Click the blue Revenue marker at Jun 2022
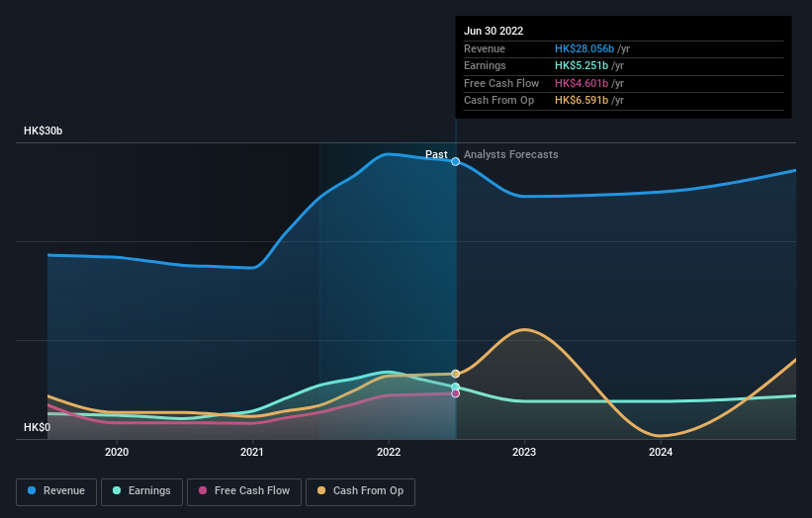Screen dimensions: 812x518 tap(455, 161)
